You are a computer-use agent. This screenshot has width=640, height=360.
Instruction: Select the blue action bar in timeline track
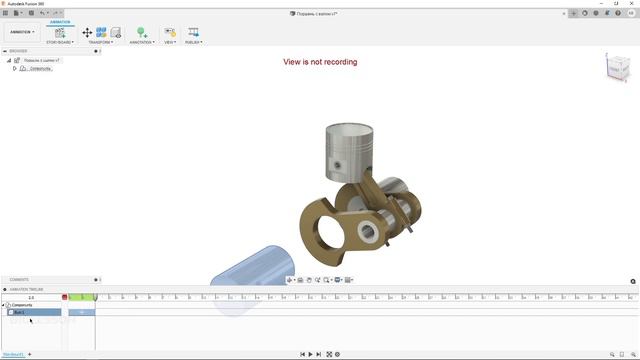click(x=82, y=312)
